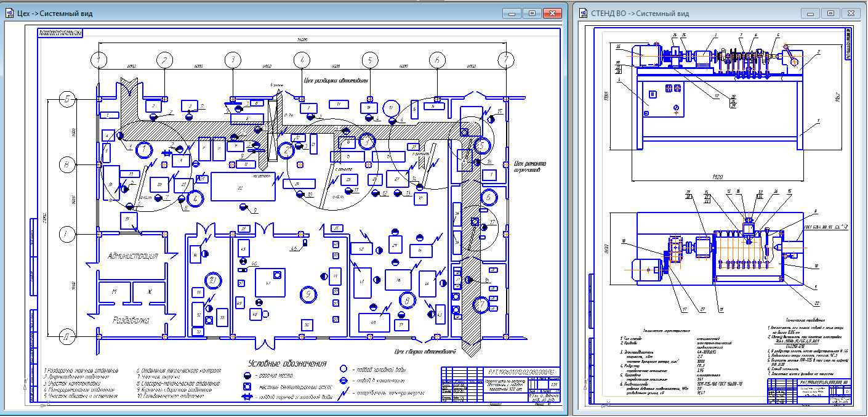Close the СТЕНД ВО -> Системный вид window
The height and width of the screenshot is (417, 868).
pyautogui.click(x=850, y=13)
